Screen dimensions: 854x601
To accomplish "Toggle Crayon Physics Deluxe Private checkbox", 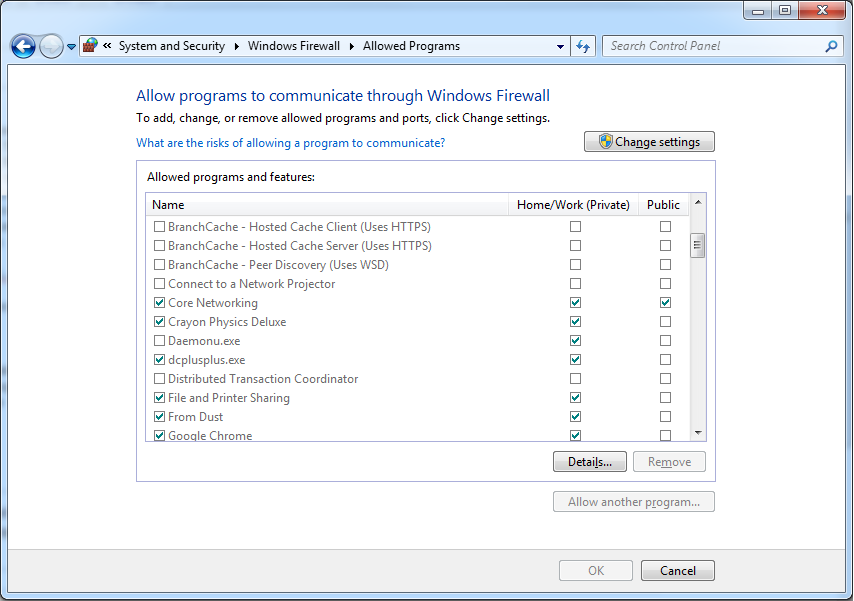I will (x=575, y=321).
